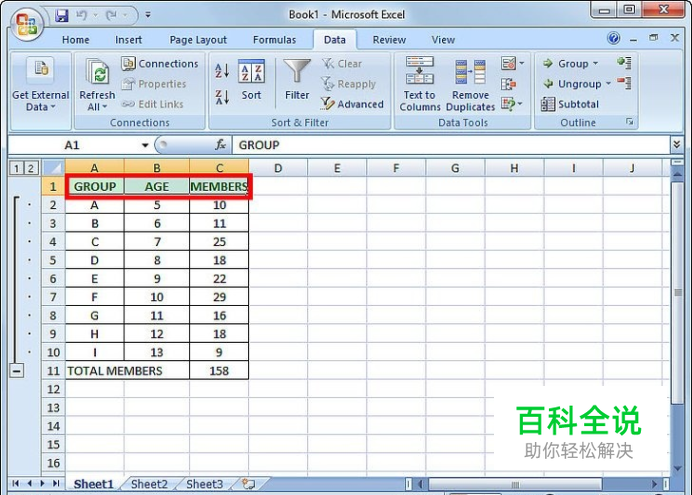The height and width of the screenshot is (495, 692).
Task: Click the Hide Detail icon
Action: click(x=624, y=82)
